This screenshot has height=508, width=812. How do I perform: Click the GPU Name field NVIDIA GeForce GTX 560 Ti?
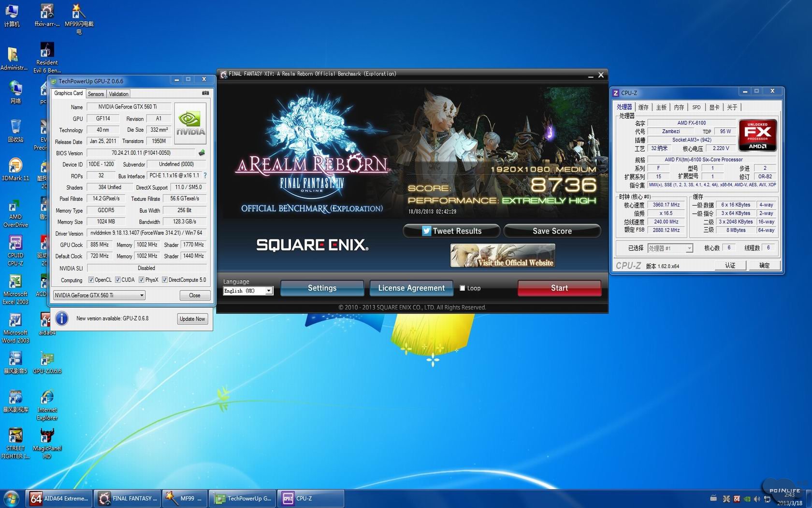tap(128, 107)
